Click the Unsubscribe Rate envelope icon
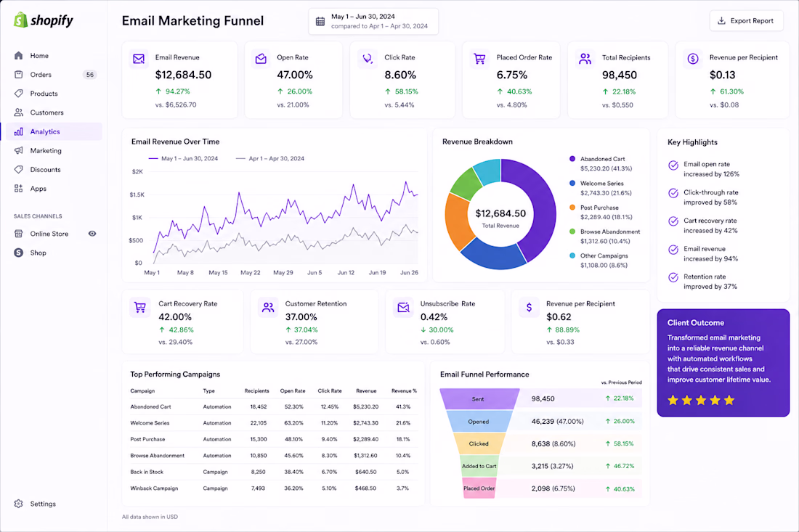Image resolution: width=799 pixels, height=532 pixels. [403, 307]
